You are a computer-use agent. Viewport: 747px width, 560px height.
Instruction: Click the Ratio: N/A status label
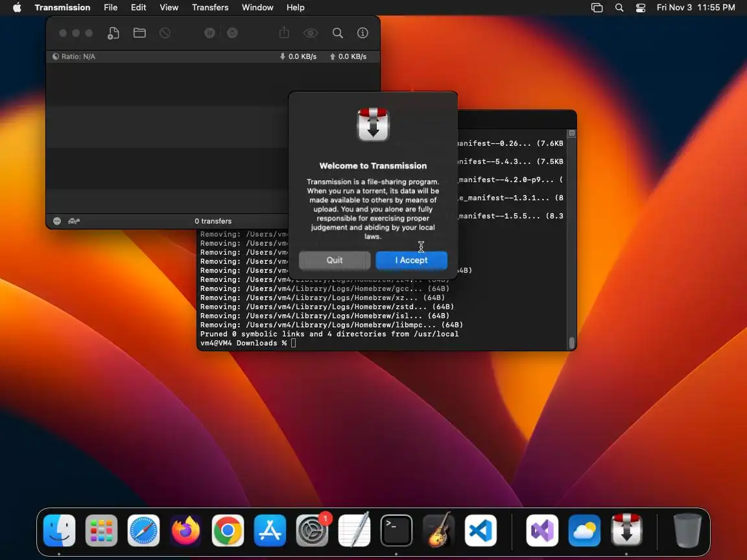[74, 56]
